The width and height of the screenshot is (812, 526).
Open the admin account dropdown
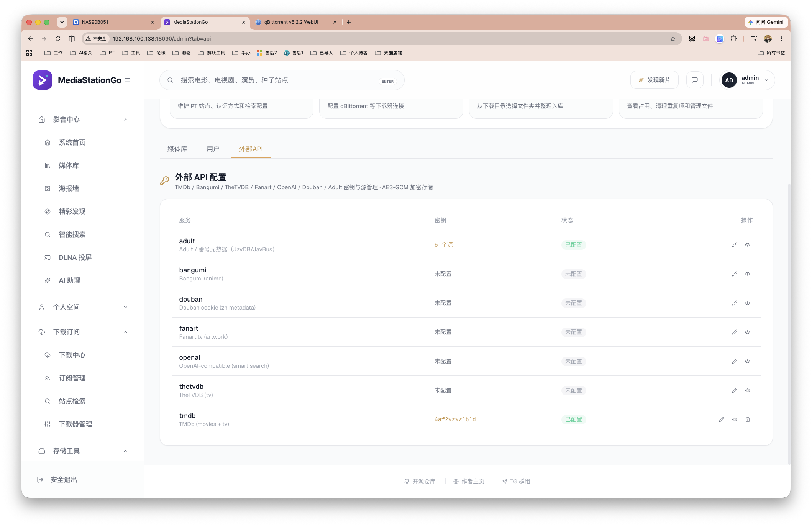coord(746,80)
